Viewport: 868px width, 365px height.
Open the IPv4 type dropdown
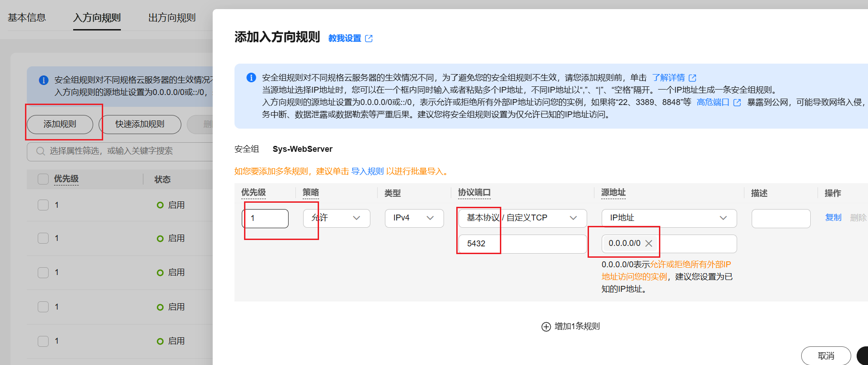tap(414, 218)
